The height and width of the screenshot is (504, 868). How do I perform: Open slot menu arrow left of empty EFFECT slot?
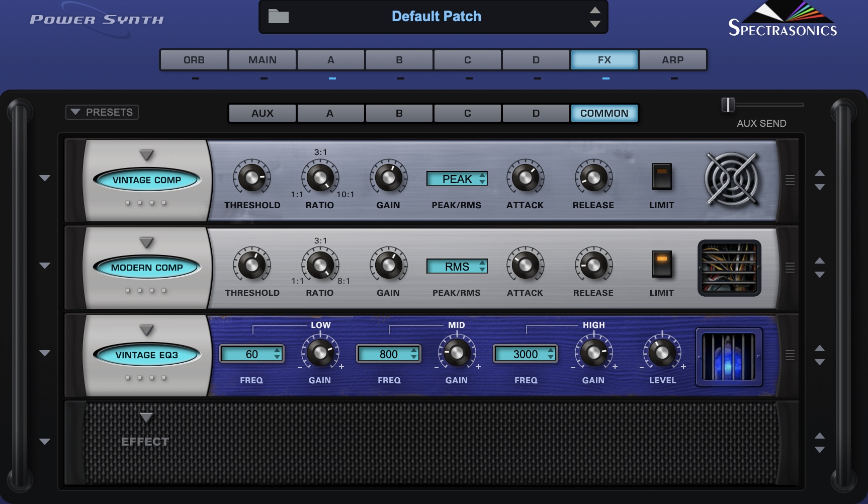tap(45, 442)
